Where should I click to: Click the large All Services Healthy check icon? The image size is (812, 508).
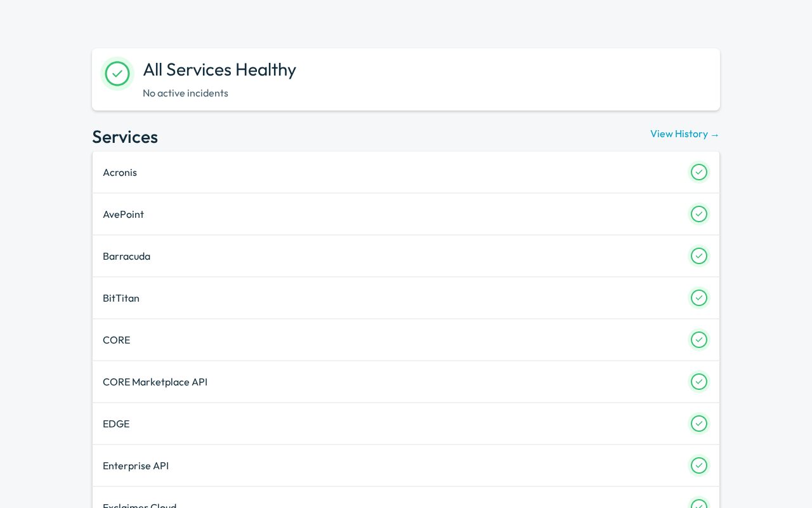pos(117,74)
